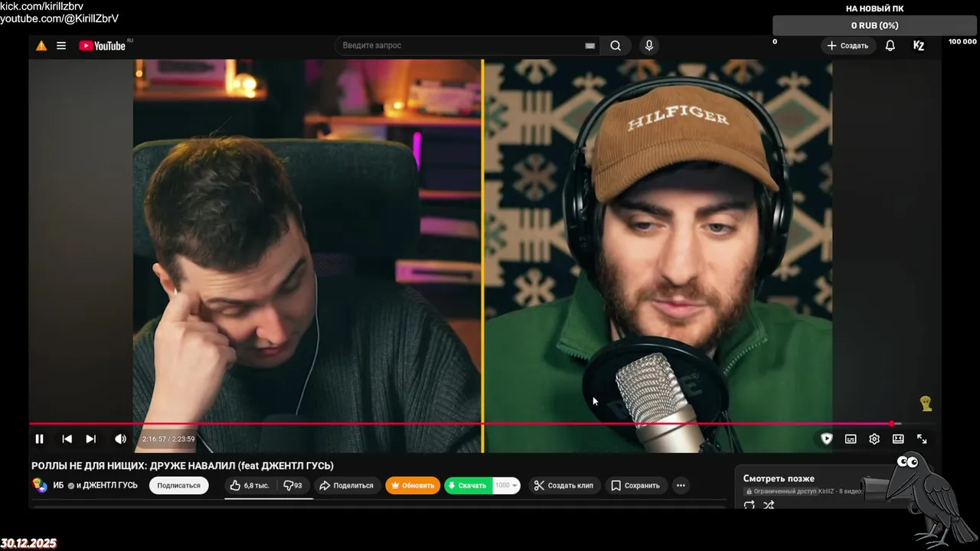980x551 pixels.
Task: Click 'Создать клип' scissors button
Action: click(563, 485)
